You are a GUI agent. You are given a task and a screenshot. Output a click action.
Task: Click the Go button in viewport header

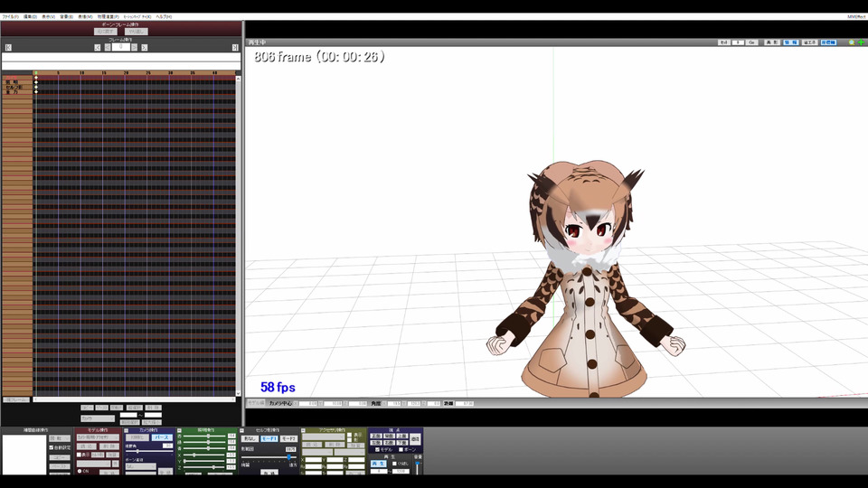coord(751,42)
